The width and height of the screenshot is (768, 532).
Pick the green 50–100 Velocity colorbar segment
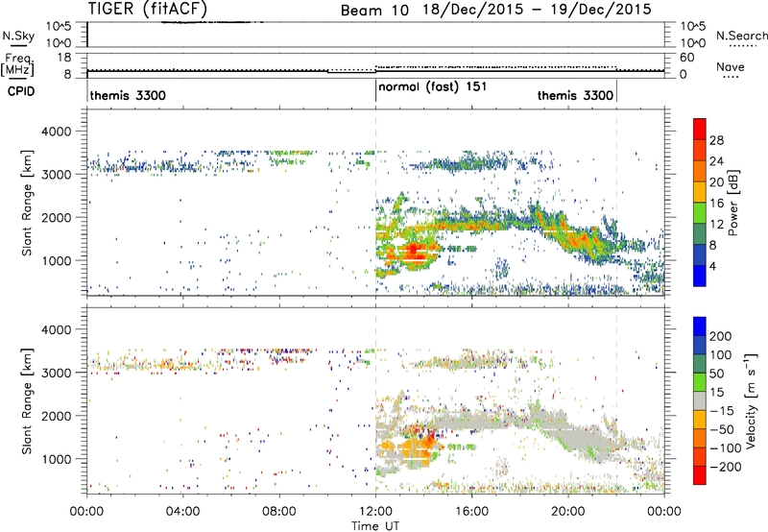(700, 364)
